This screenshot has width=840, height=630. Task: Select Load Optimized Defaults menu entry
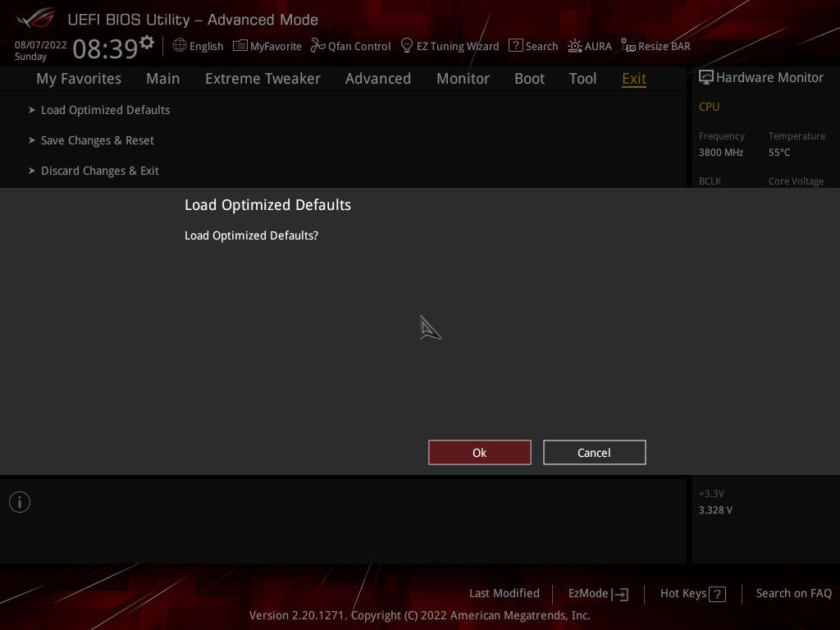pyautogui.click(x=106, y=110)
